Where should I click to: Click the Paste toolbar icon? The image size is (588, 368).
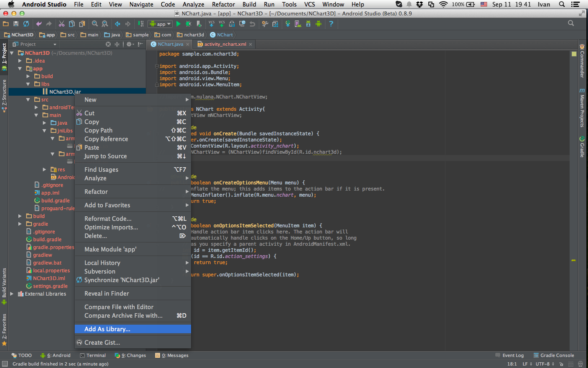[82, 24]
